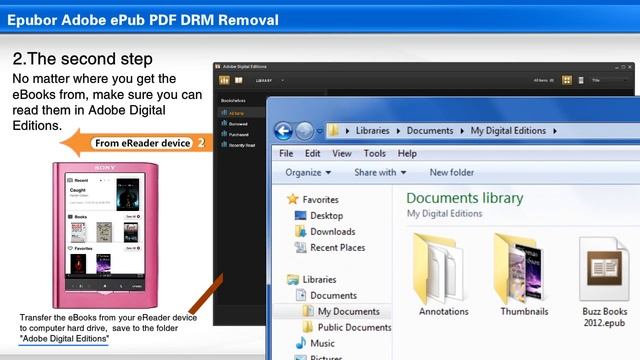Select Downloads in the navigation pane
Image resolution: width=640 pixels, height=360 pixels.
333,231
